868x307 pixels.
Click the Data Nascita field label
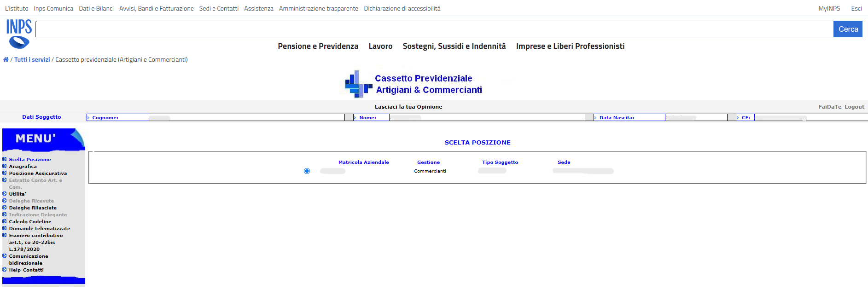[617, 118]
